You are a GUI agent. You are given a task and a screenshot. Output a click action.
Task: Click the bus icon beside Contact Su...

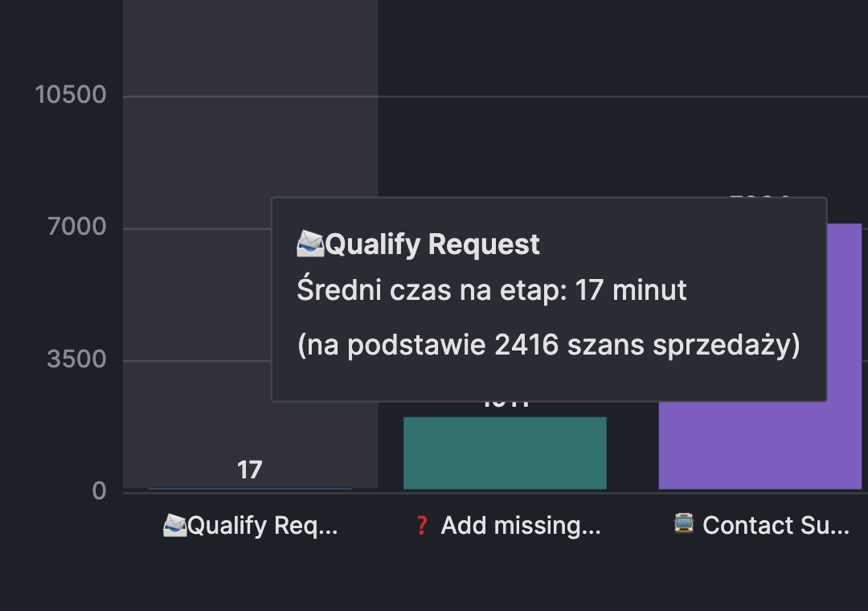[x=683, y=524]
